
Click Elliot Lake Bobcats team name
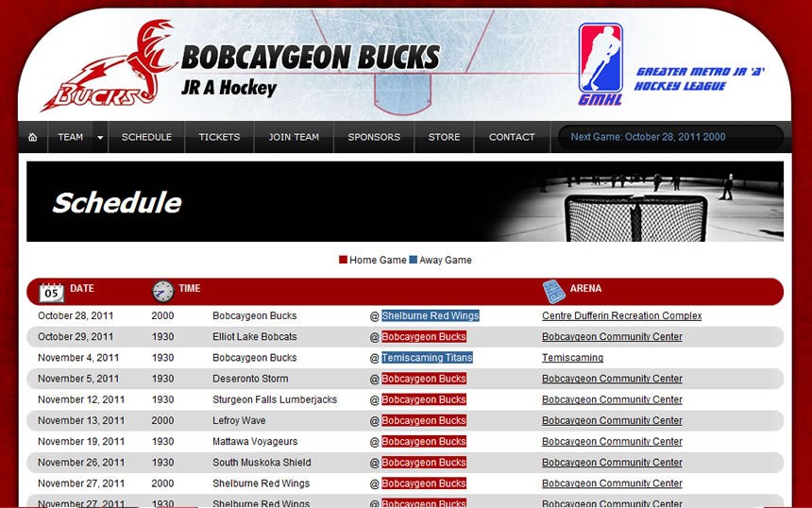tap(255, 336)
